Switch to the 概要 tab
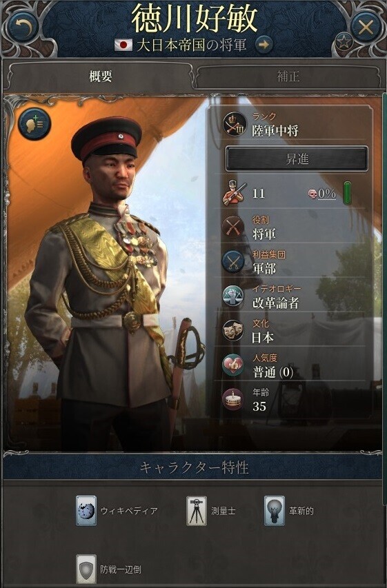This screenshot has width=387, height=588. coord(100,77)
